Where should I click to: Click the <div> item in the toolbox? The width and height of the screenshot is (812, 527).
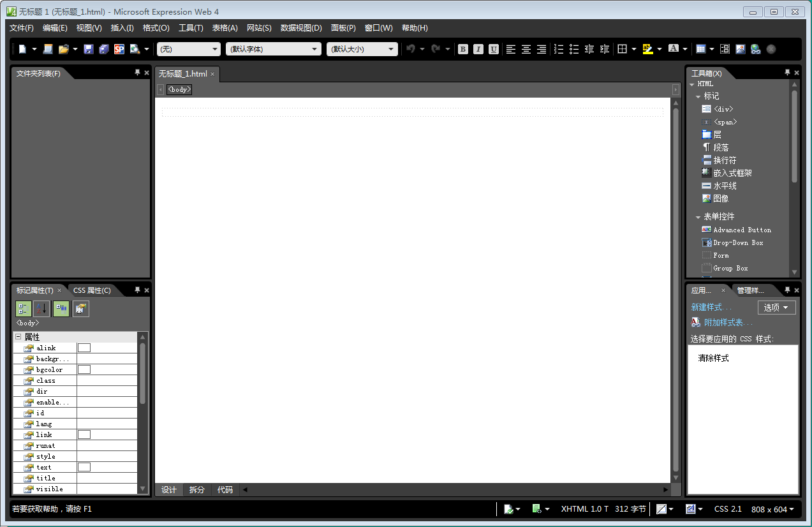pos(723,109)
